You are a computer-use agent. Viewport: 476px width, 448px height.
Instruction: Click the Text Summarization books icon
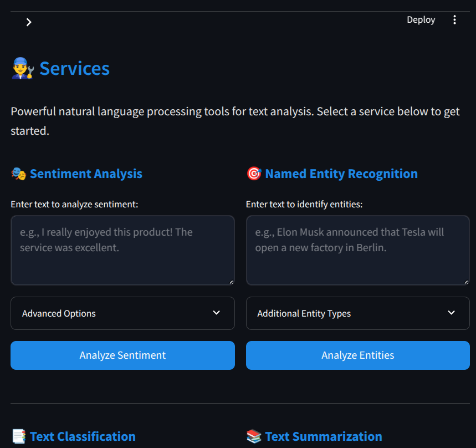click(254, 437)
